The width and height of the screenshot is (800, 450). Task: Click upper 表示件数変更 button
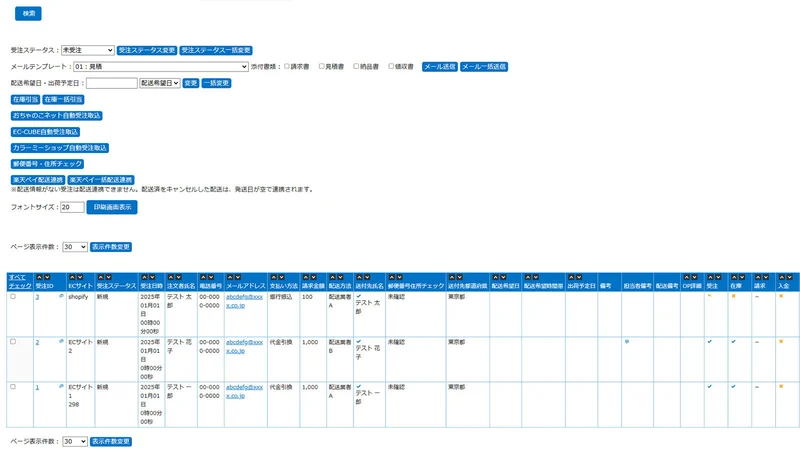pos(111,247)
